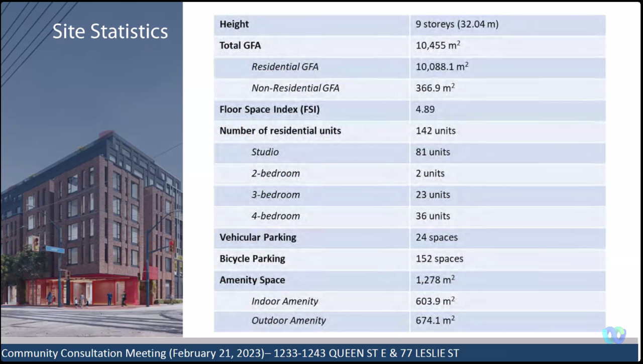Click the 366.9 m² Non-Residential value
The image size is (643, 364).
pyautogui.click(x=435, y=88)
